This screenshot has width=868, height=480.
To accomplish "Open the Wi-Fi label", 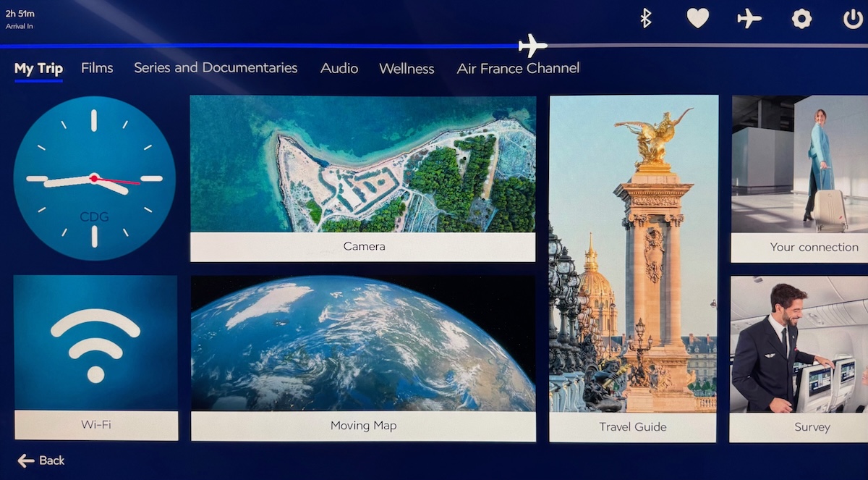I will point(95,426).
